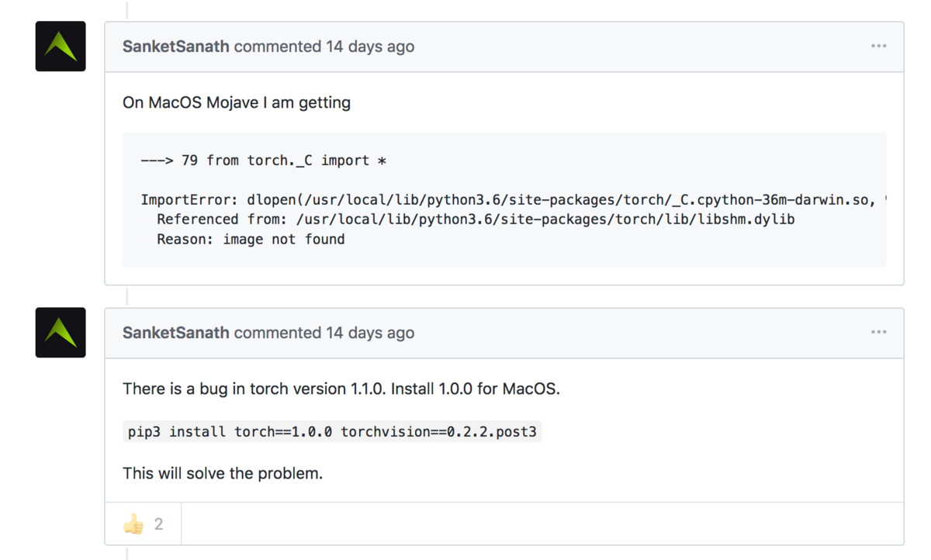Open SanketSanath avatar beside torch bug comment
The image size is (931, 560).
pyautogui.click(x=61, y=333)
